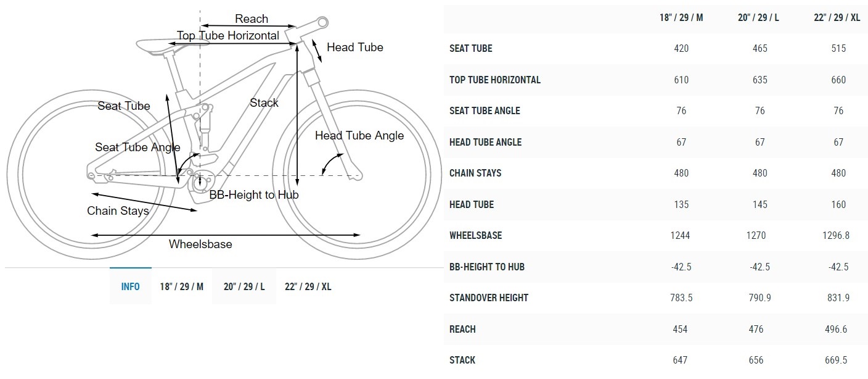Click the Chain Stays diagram label

[x=118, y=211]
